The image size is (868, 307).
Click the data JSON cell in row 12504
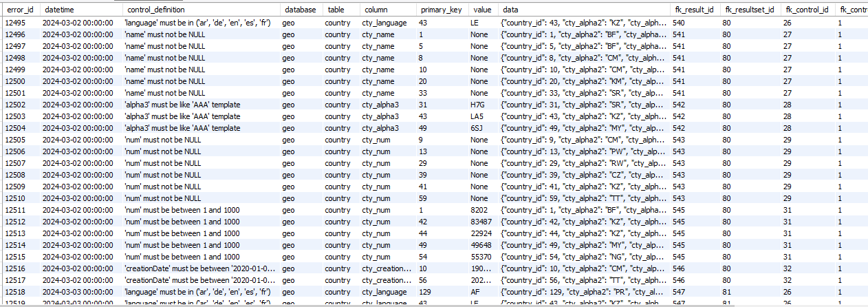[584, 128]
